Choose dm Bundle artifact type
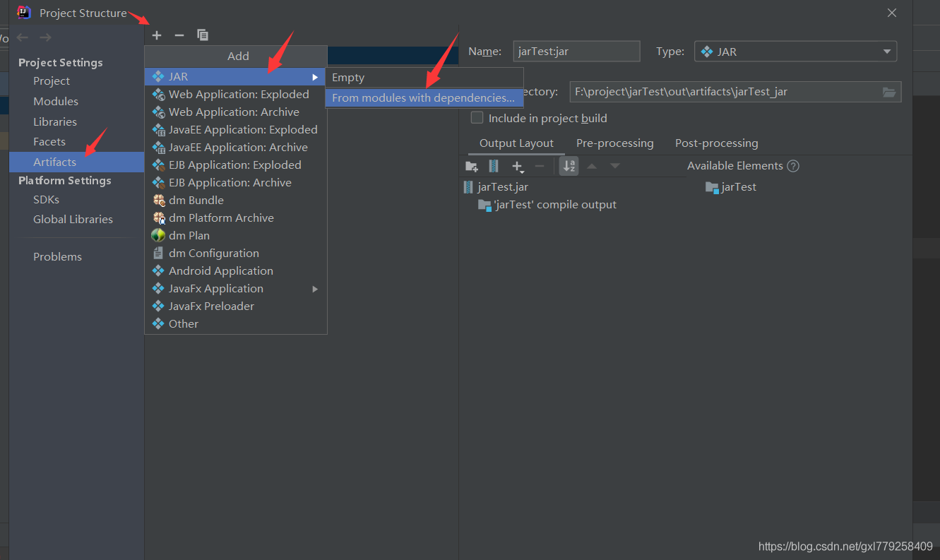This screenshot has height=560, width=940. pos(235,201)
